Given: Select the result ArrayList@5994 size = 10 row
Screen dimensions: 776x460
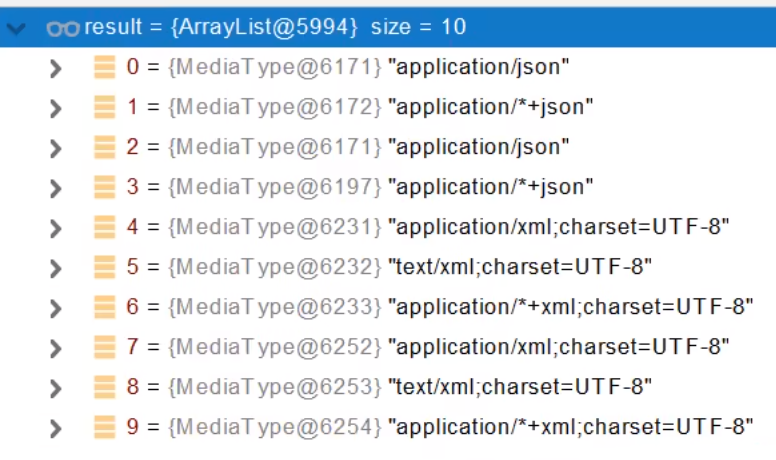Looking at the screenshot, I should 275,28.
